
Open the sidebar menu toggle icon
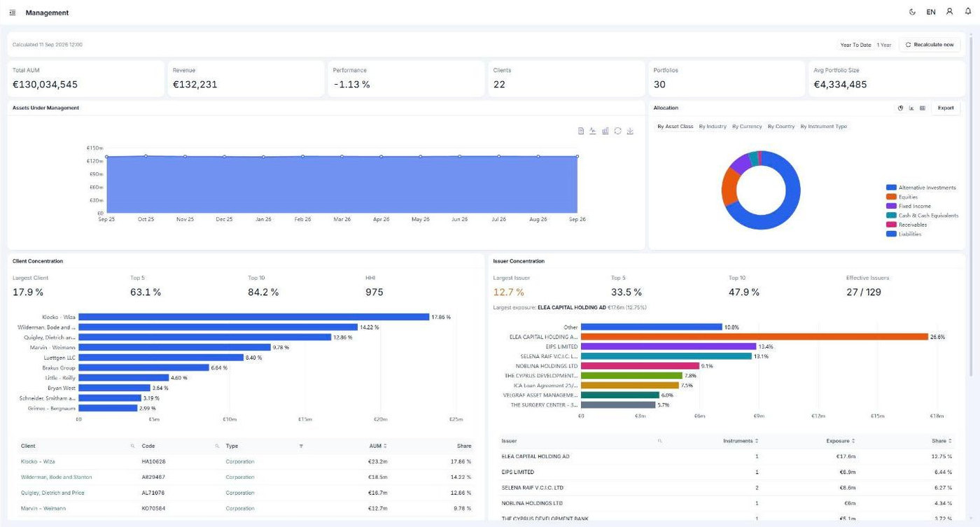[13, 13]
